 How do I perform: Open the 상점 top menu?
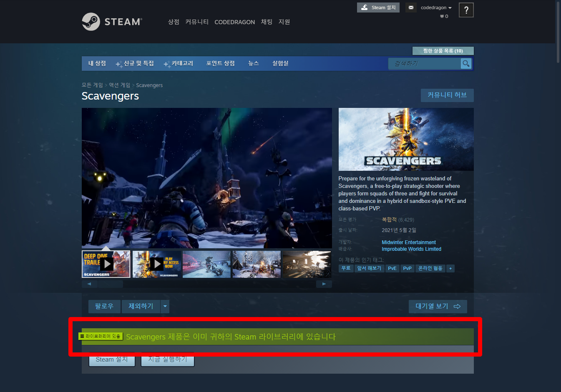(174, 22)
